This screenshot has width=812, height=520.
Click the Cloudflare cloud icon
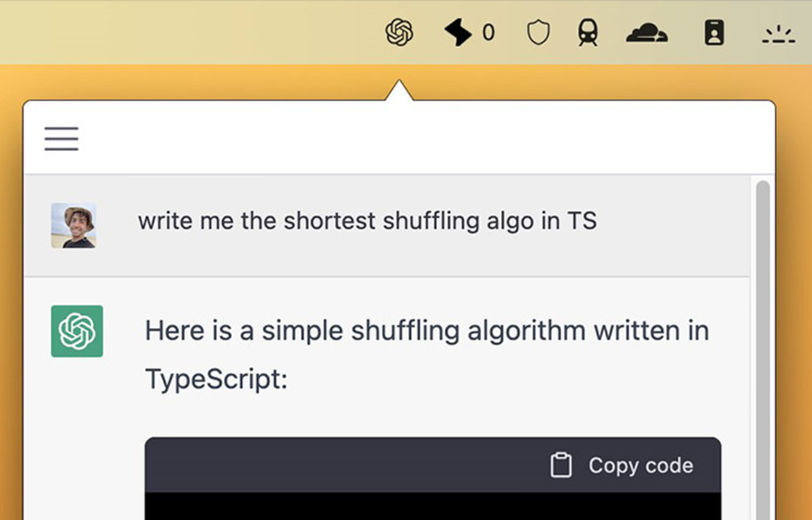pyautogui.click(x=646, y=33)
